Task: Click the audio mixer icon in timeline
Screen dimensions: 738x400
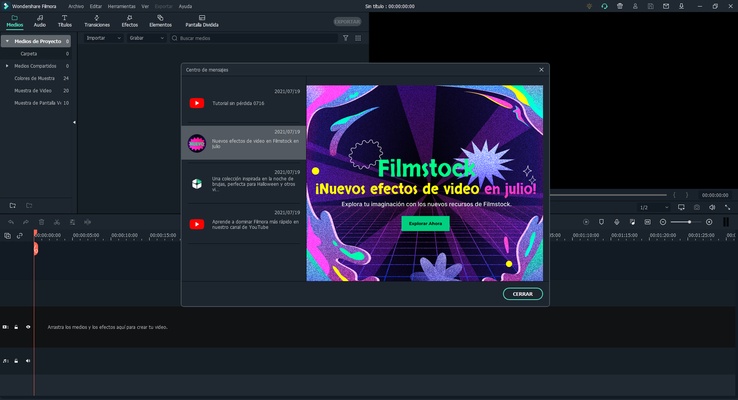Action: tap(632, 222)
